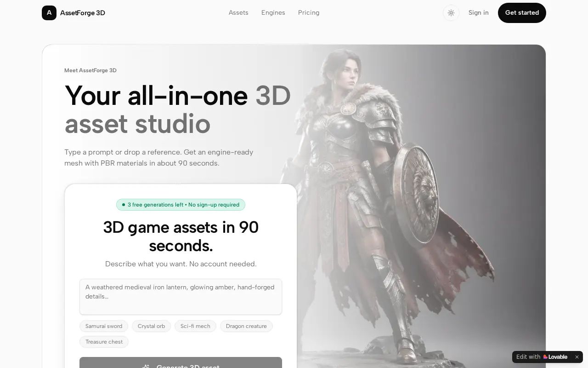Choose the Treasure chest suggestion chip
Screen dimensions: 588x368
104,342
